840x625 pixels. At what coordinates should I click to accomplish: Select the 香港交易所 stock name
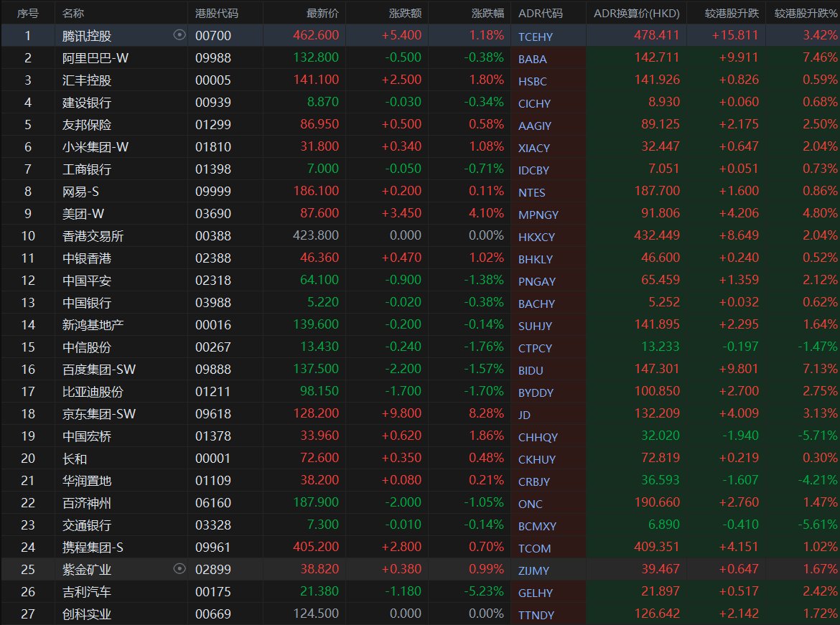pos(93,235)
